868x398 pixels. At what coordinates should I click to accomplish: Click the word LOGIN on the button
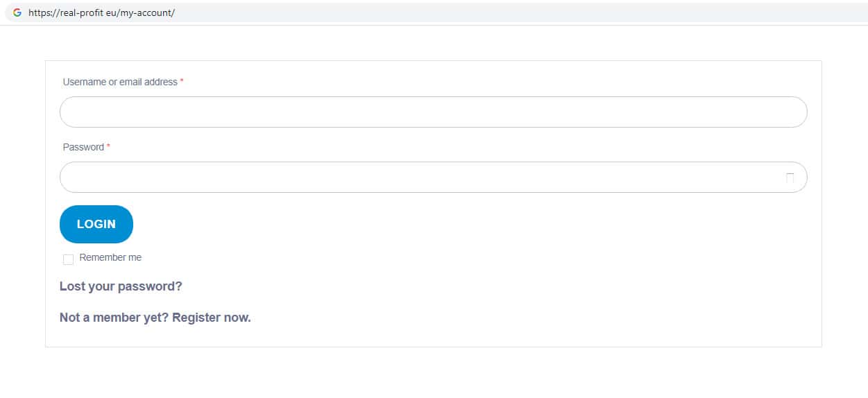tap(96, 224)
